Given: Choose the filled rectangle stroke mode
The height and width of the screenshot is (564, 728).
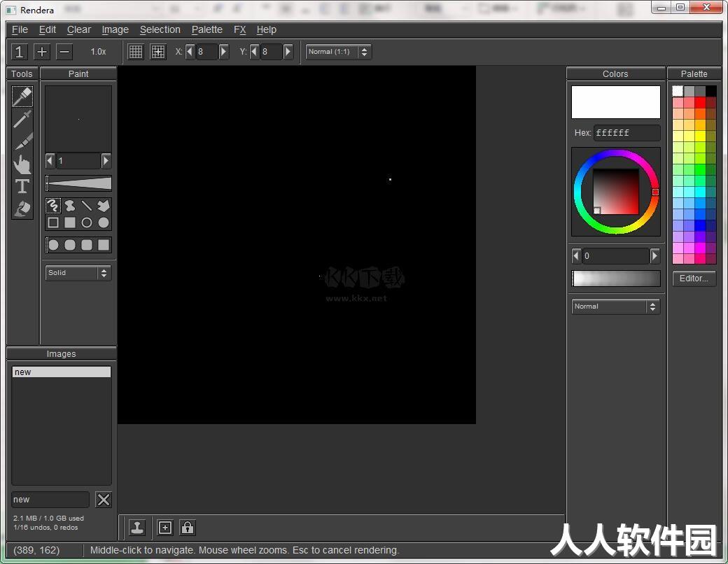Looking at the screenshot, I should point(69,223).
